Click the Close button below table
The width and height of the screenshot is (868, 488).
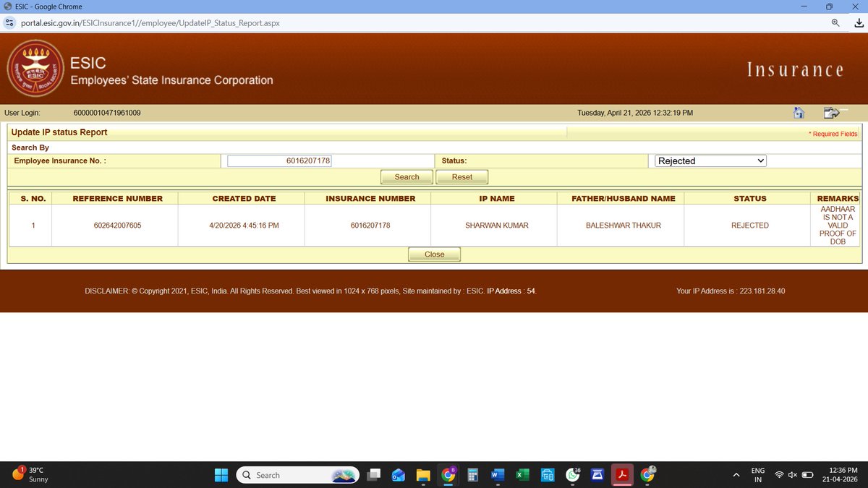tap(434, 254)
